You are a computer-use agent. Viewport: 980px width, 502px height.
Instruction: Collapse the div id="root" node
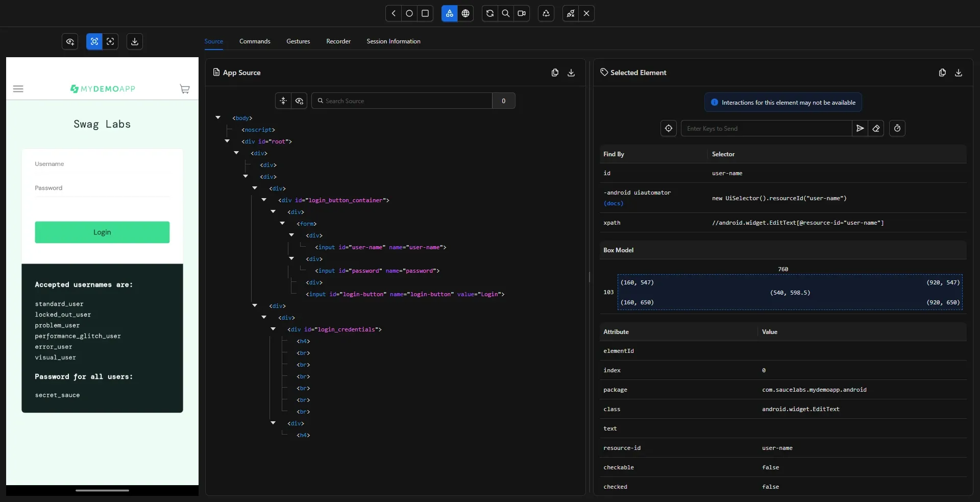point(227,141)
